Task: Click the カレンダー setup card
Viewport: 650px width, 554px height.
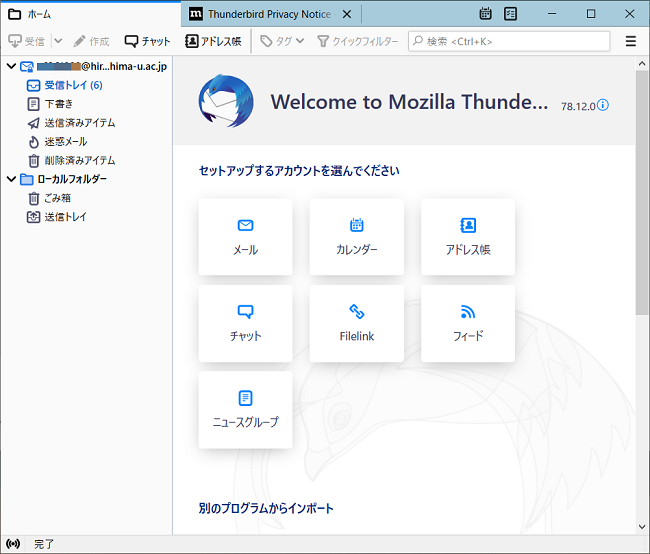Action: point(357,237)
